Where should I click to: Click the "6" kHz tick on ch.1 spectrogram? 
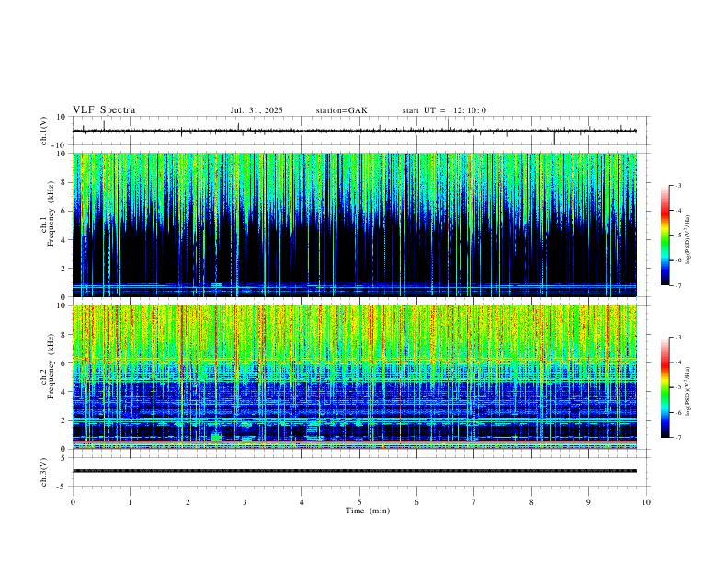63,211
